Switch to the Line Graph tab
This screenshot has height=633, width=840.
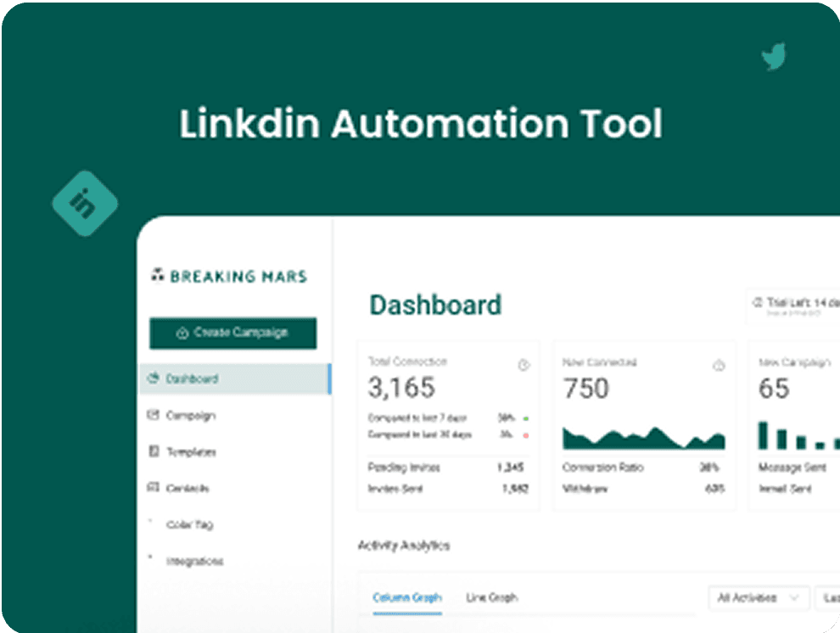click(492, 597)
